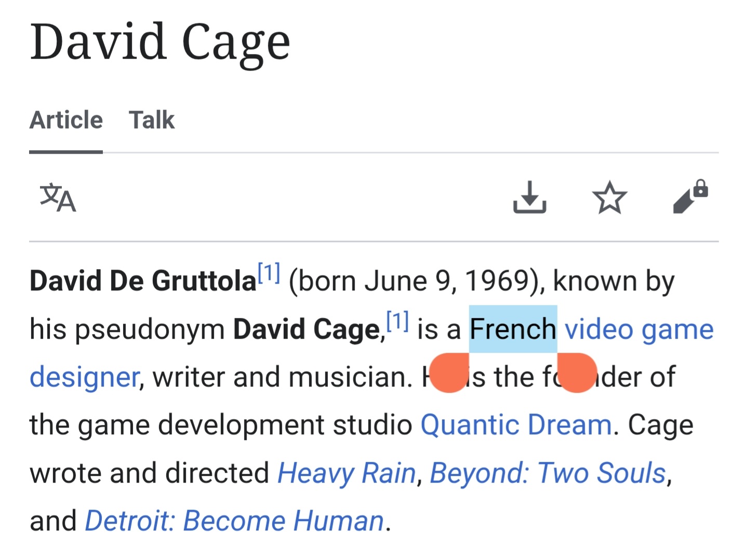Open the language translation icon
This screenshot has height=560, width=742.
[58, 197]
